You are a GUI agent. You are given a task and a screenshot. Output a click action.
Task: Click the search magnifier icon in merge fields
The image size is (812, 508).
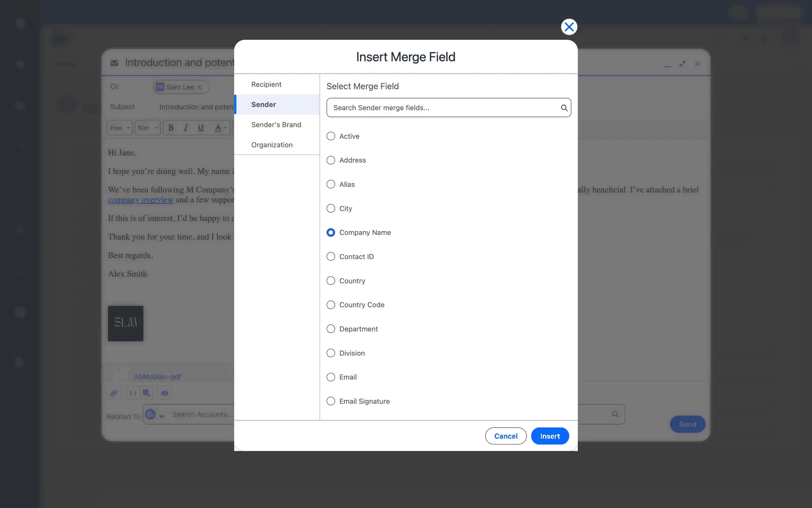(564, 108)
